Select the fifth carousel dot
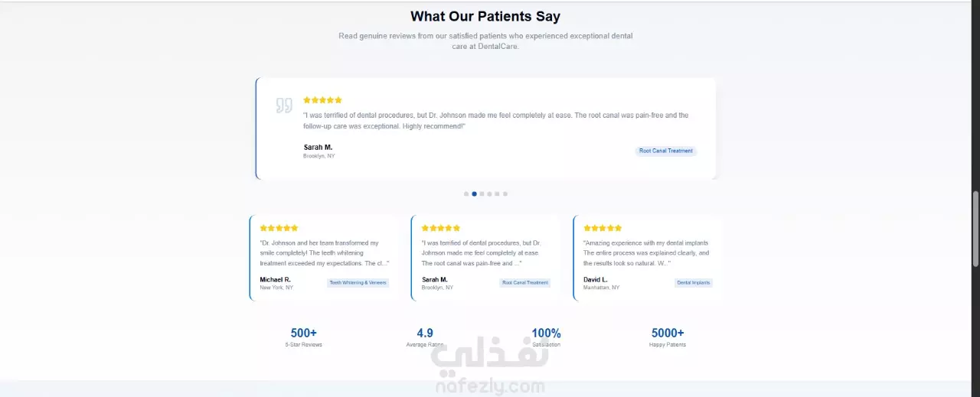 pos(497,194)
